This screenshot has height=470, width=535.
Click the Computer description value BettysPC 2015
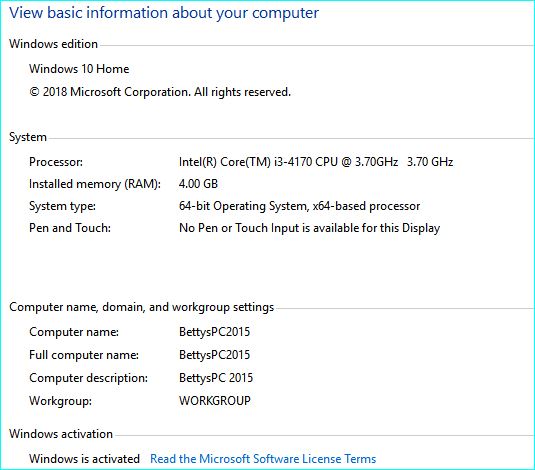point(216,378)
